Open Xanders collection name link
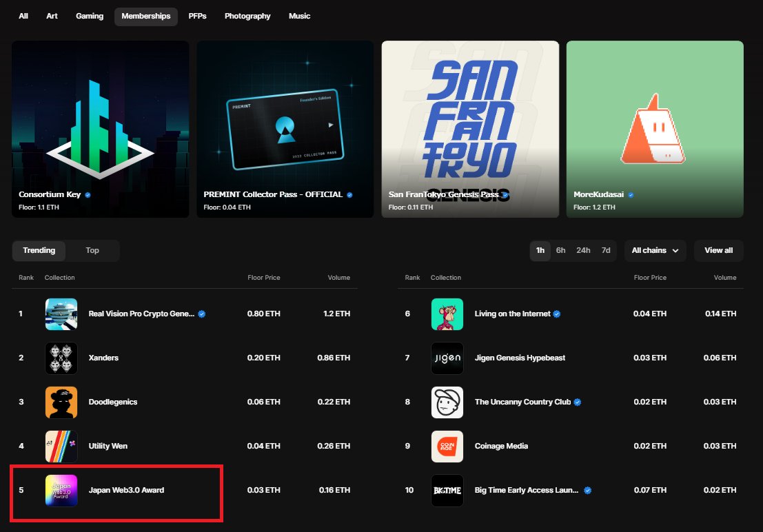This screenshot has height=532, width=763. point(103,358)
